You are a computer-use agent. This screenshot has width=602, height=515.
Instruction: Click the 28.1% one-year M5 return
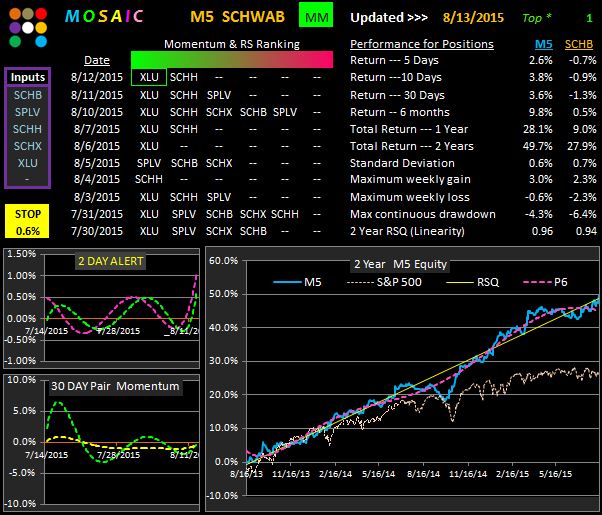(538, 129)
